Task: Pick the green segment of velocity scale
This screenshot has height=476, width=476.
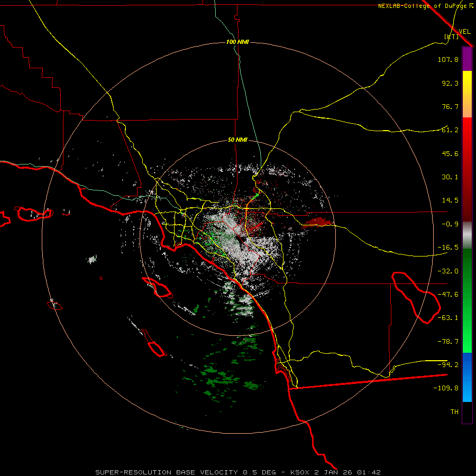Action: pyautogui.click(x=467, y=300)
